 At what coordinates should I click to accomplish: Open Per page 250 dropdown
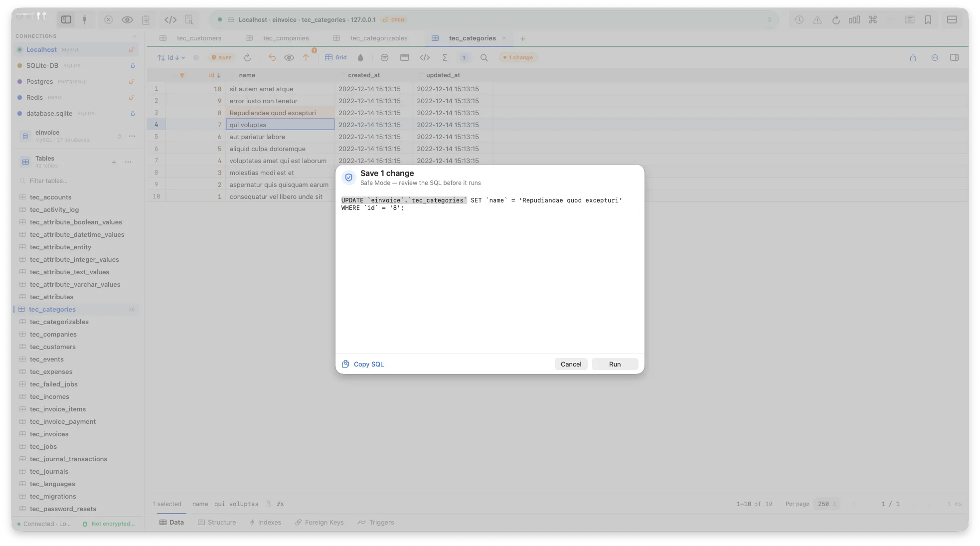pos(826,504)
